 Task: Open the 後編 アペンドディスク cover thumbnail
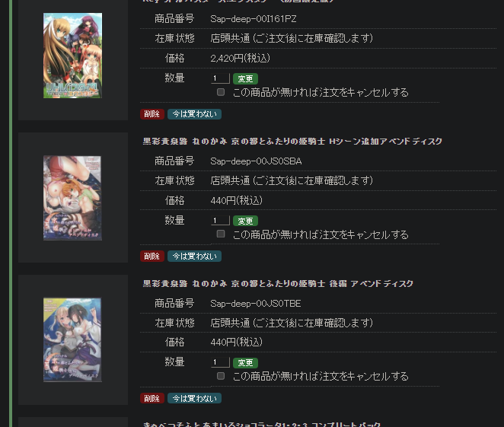[72, 339]
